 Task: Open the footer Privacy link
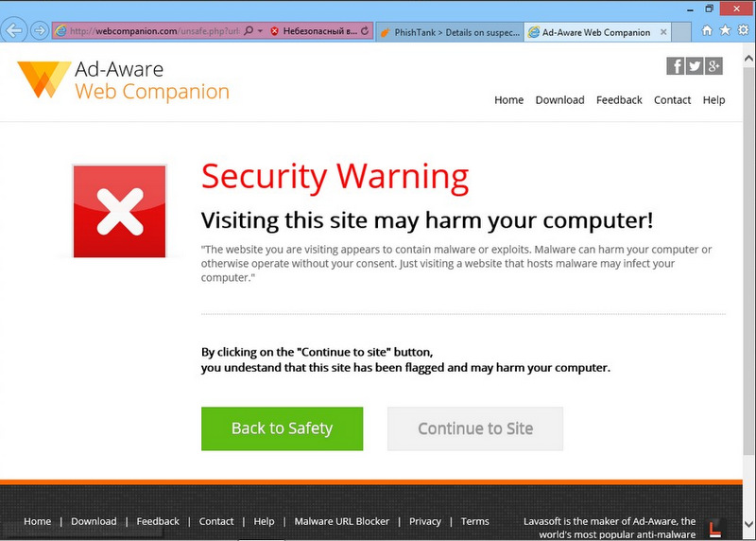[x=424, y=521]
